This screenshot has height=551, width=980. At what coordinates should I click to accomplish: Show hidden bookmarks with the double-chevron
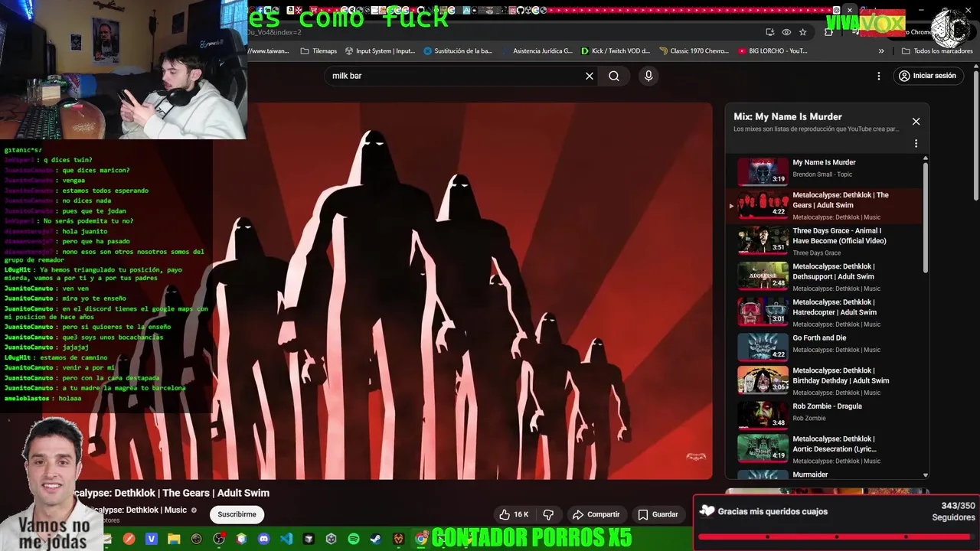point(881,51)
